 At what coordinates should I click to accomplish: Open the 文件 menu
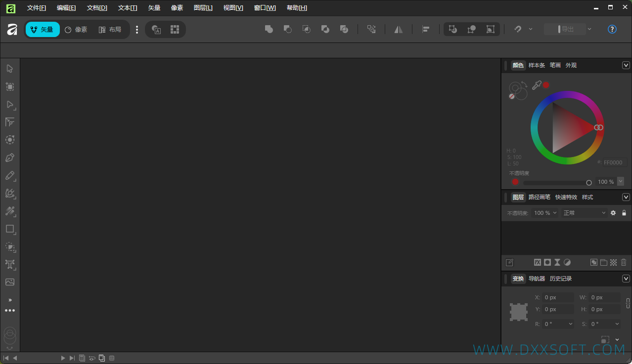[x=37, y=8]
